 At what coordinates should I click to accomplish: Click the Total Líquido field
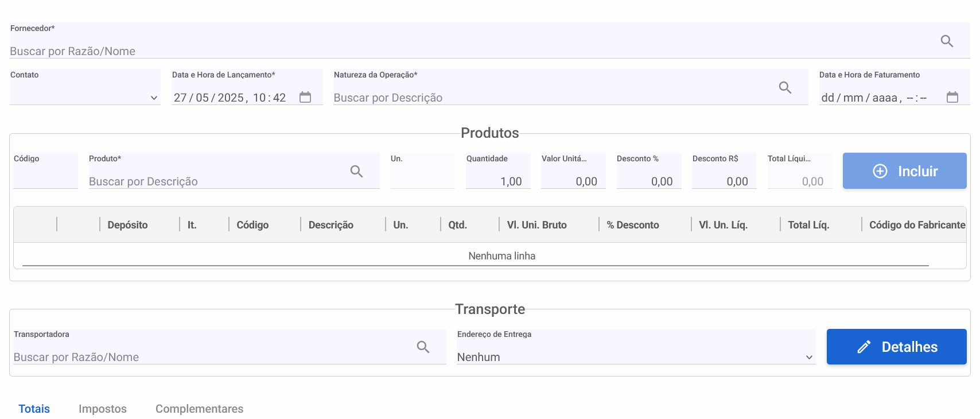[800, 171]
